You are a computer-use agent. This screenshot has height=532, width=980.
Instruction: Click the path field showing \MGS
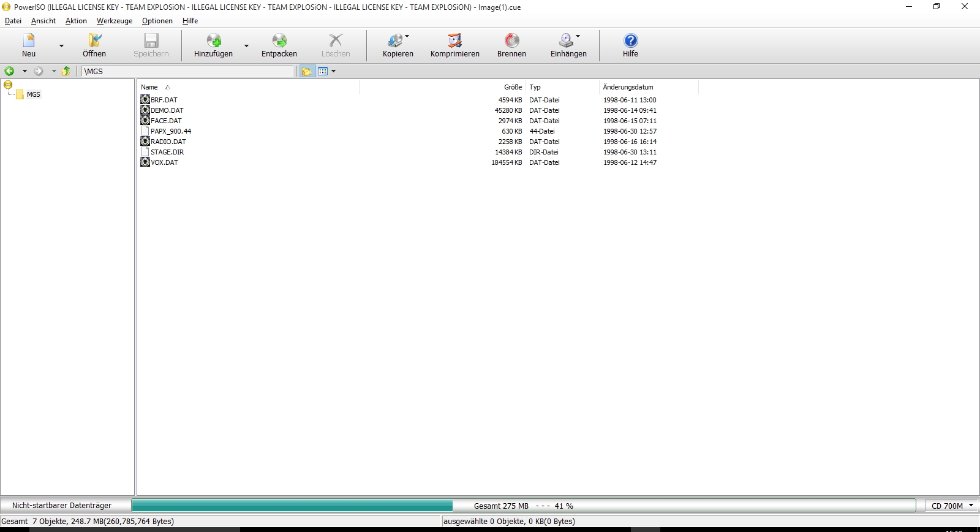187,72
